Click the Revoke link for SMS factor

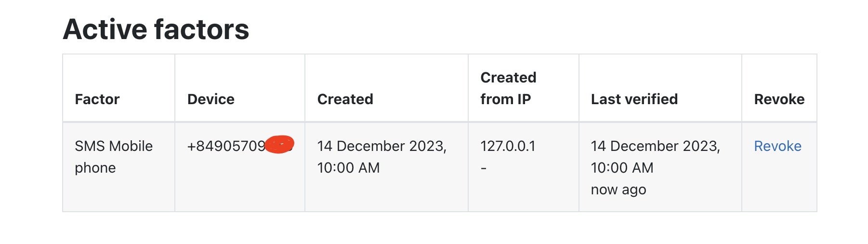(x=777, y=146)
